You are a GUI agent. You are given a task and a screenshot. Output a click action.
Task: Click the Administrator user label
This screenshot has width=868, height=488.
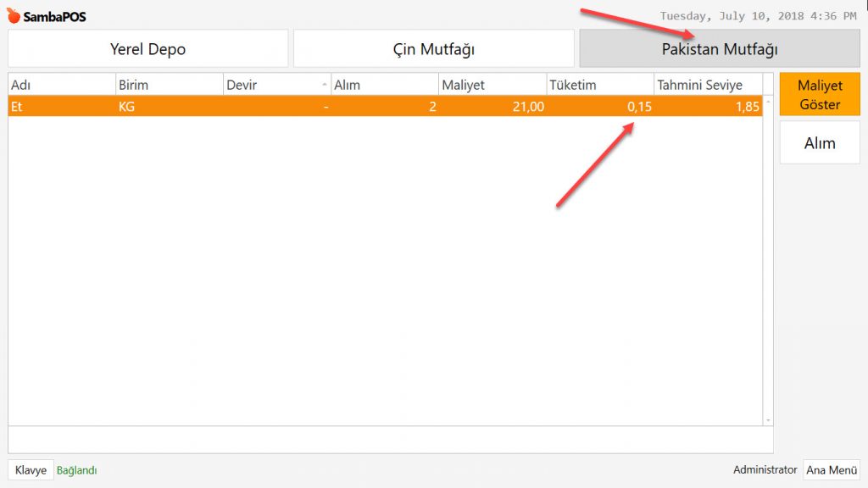click(765, 469)
